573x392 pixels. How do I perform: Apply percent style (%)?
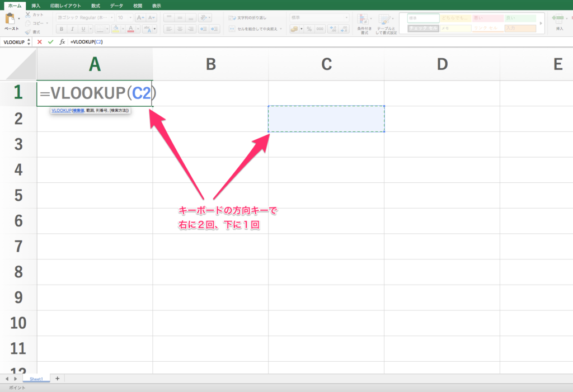pyautogui.click(x=309, y=29)
